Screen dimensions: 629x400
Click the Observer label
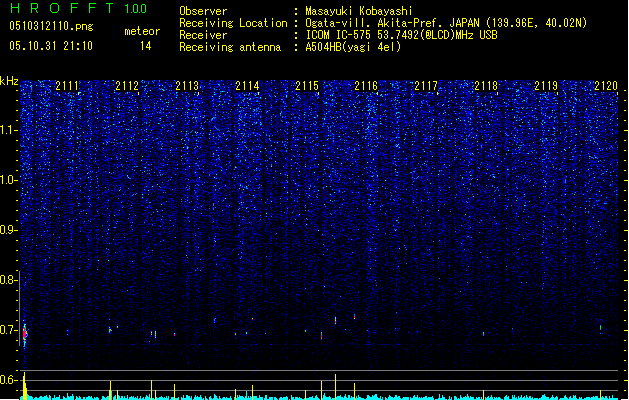coord(203,11)
